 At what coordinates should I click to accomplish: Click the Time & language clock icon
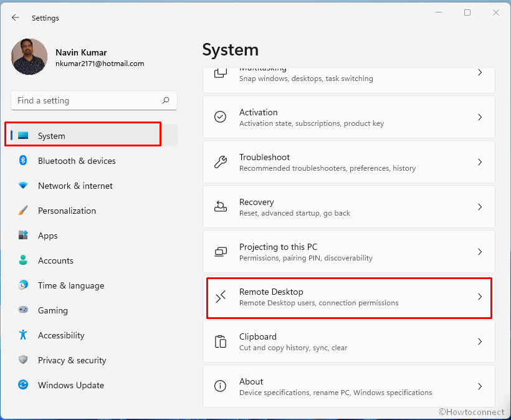[x=23, y=285]
